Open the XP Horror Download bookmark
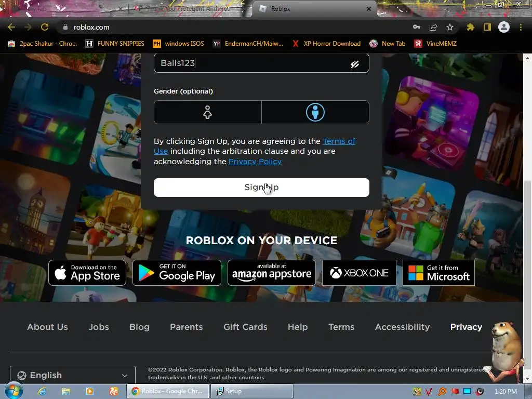Screen dimensions: 532x399 pos(326,44)
